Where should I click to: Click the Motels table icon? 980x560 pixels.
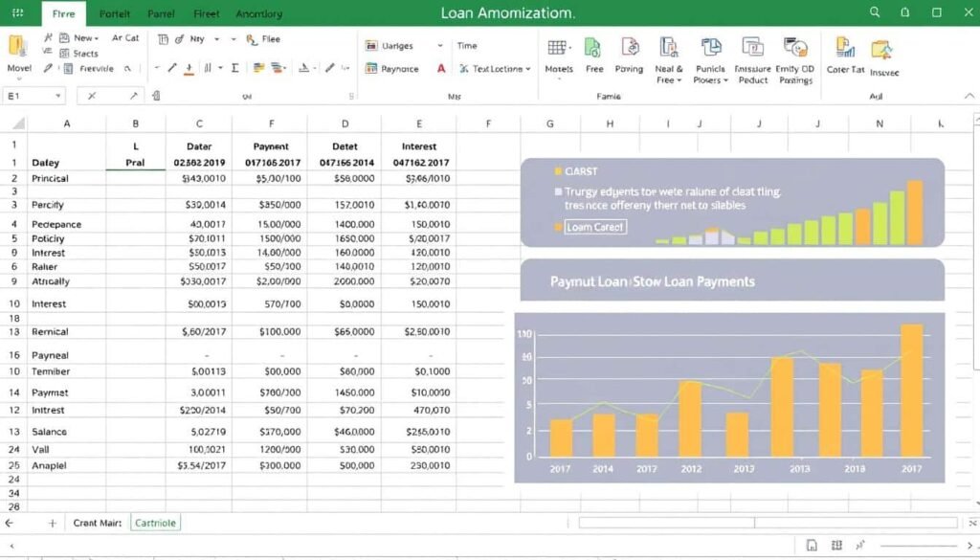(x=558, y=49)
